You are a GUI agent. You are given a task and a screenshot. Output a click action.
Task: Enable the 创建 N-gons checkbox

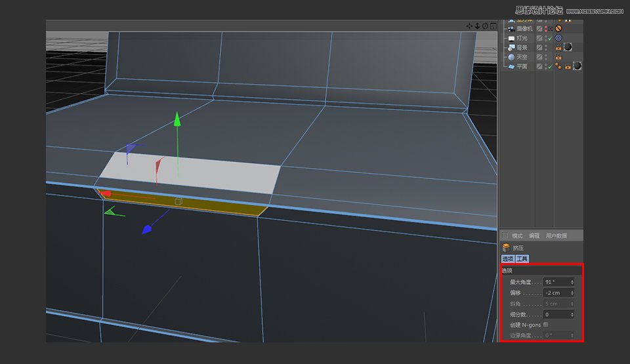point(546,325)
